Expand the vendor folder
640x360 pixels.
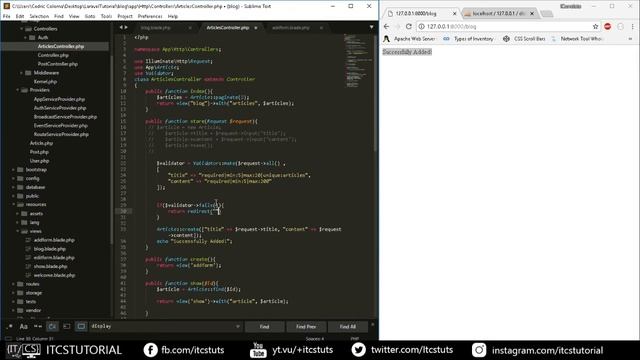13,310
